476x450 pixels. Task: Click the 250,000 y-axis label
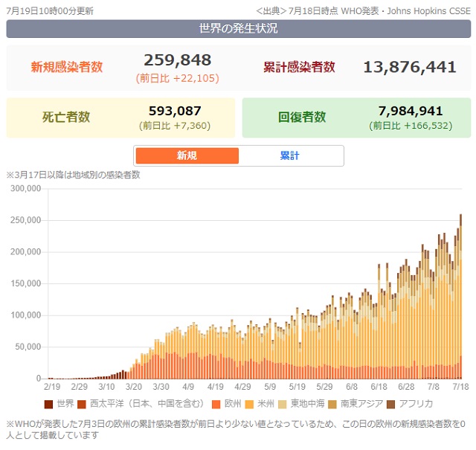pyautogui.click(x=26, y=220)
